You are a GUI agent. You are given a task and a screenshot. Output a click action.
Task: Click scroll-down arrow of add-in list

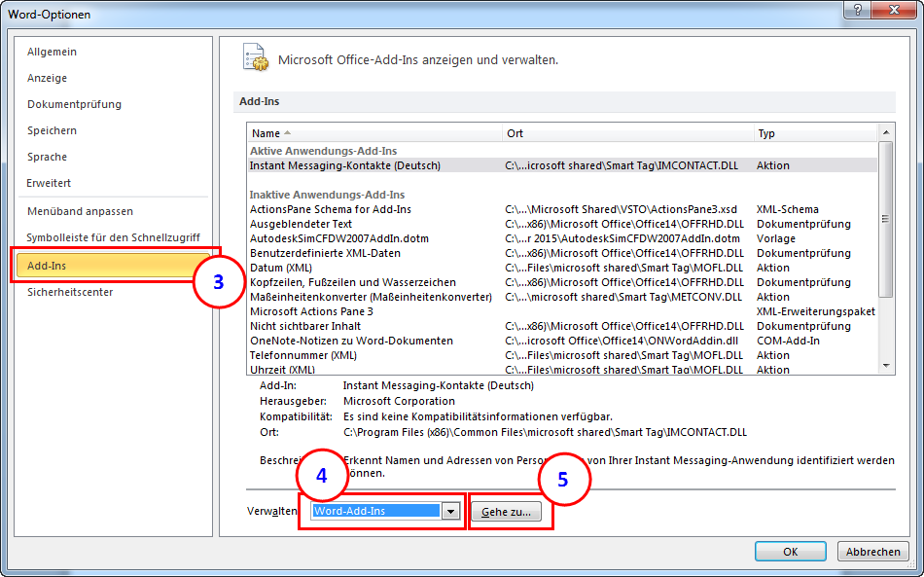point(886,366)
